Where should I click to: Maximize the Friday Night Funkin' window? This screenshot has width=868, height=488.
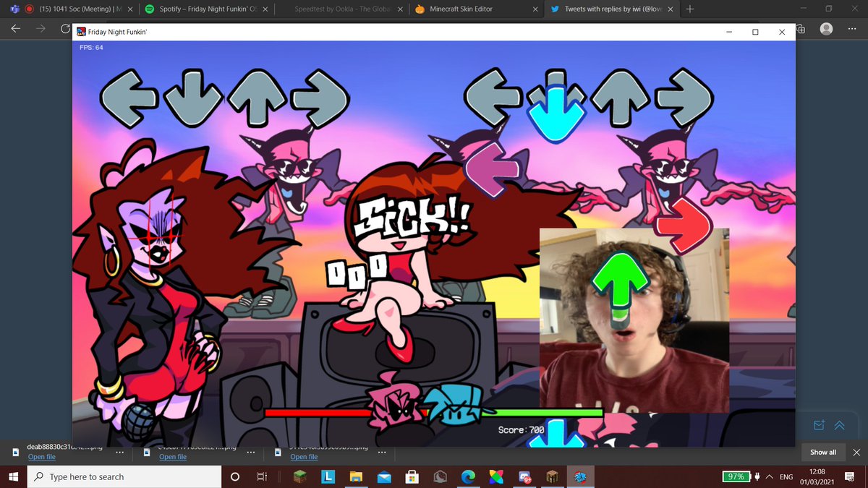(x=755, y=32)
